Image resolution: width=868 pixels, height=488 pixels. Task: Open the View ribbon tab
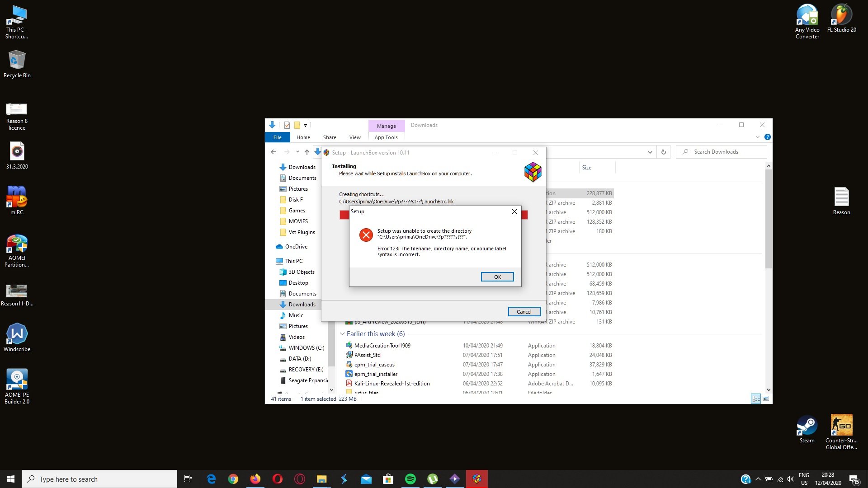pyautogui.click(x=355, y=137)
